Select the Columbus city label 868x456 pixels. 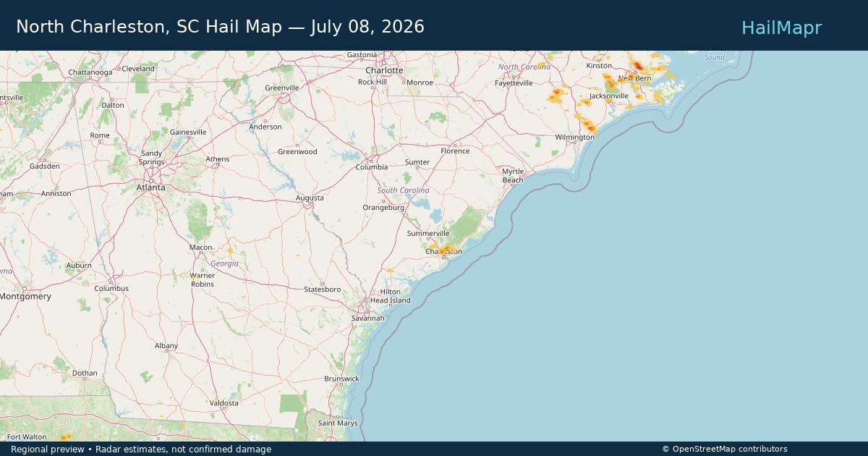tap(111, 288)
